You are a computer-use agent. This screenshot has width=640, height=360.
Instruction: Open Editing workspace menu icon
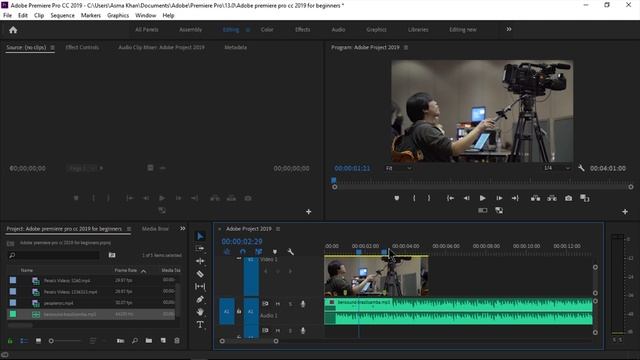[248, 29]
